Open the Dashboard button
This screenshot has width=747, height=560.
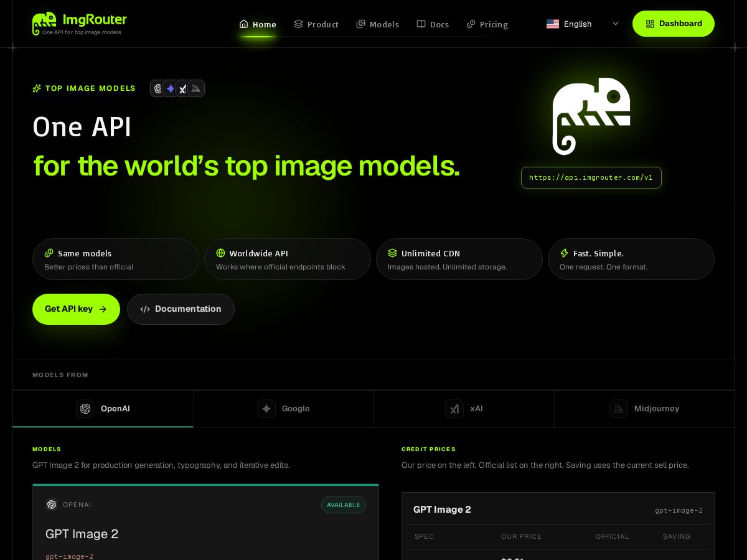pos(674,24)
